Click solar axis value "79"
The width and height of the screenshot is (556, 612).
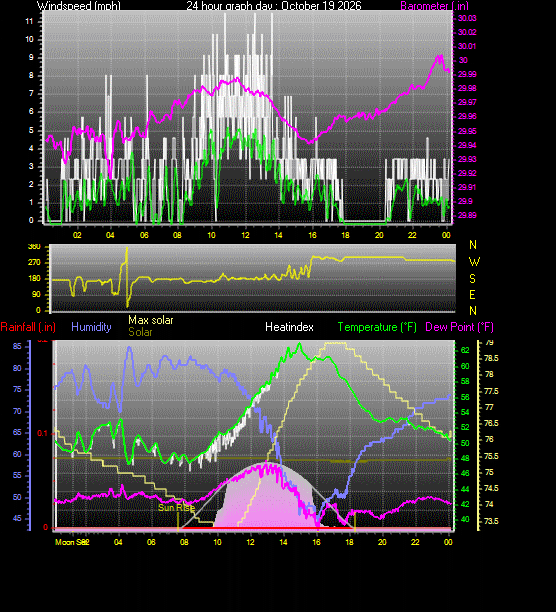click(x=489, y=342)
